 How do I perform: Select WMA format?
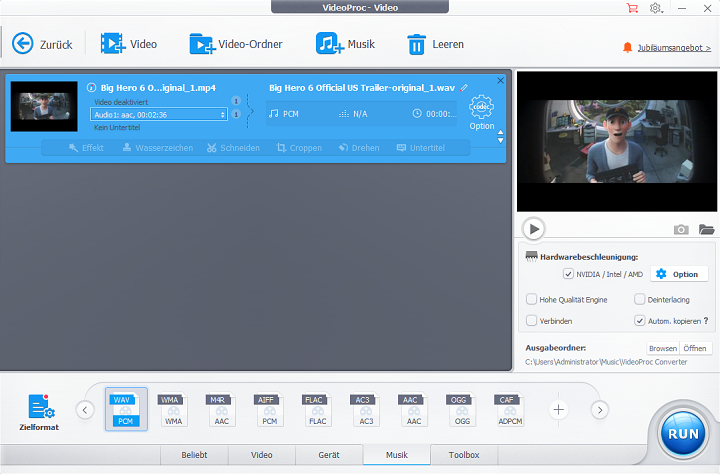point(174,409)
